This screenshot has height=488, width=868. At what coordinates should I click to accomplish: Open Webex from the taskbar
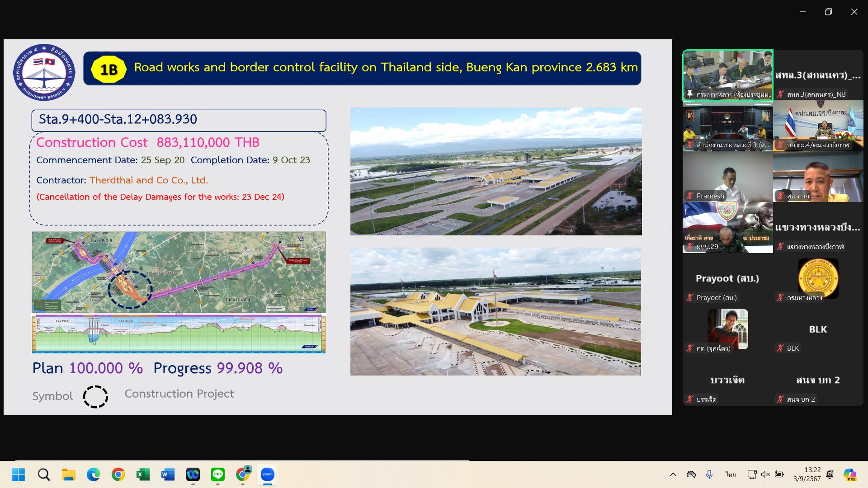[x=193, y=474]
